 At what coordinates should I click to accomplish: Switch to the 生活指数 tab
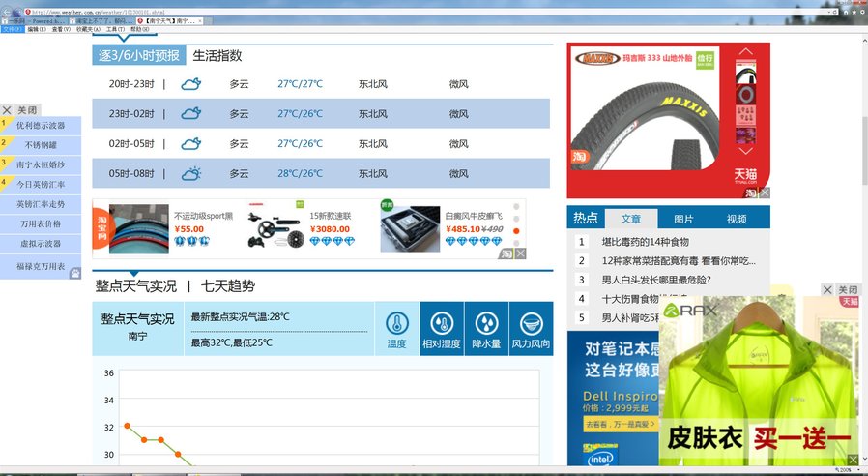(217, 56)
